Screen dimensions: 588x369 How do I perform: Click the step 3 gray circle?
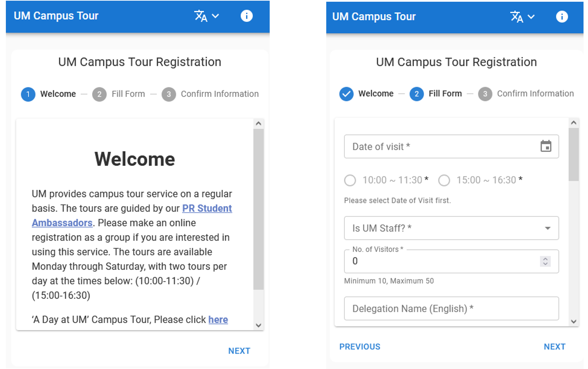pos(169,94)
